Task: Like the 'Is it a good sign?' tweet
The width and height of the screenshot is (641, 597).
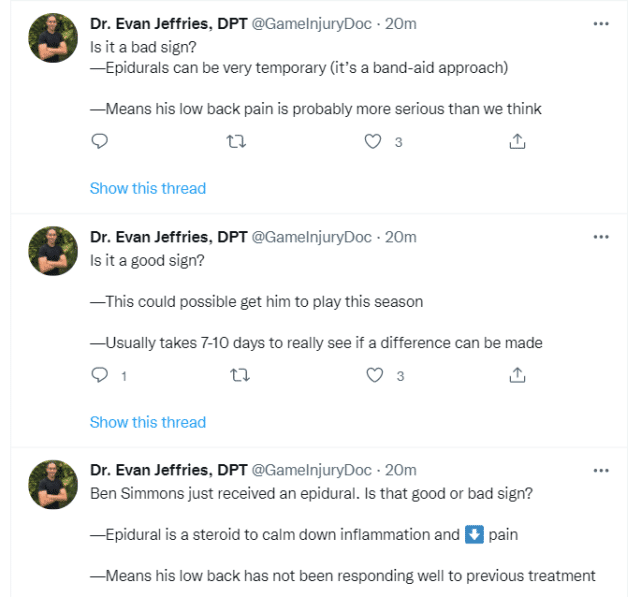Action: coord(375,376)
